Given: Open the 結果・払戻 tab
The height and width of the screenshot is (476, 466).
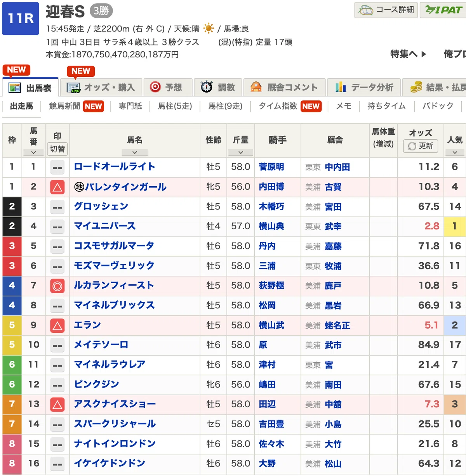Looking at the screenshot, I should 434,87.
